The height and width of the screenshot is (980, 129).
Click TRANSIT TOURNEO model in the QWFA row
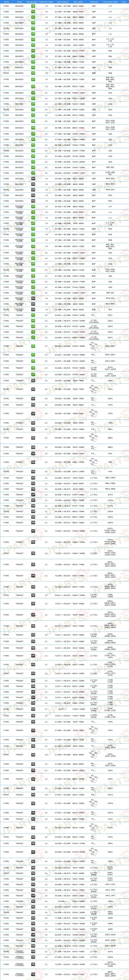coord(19,957)
